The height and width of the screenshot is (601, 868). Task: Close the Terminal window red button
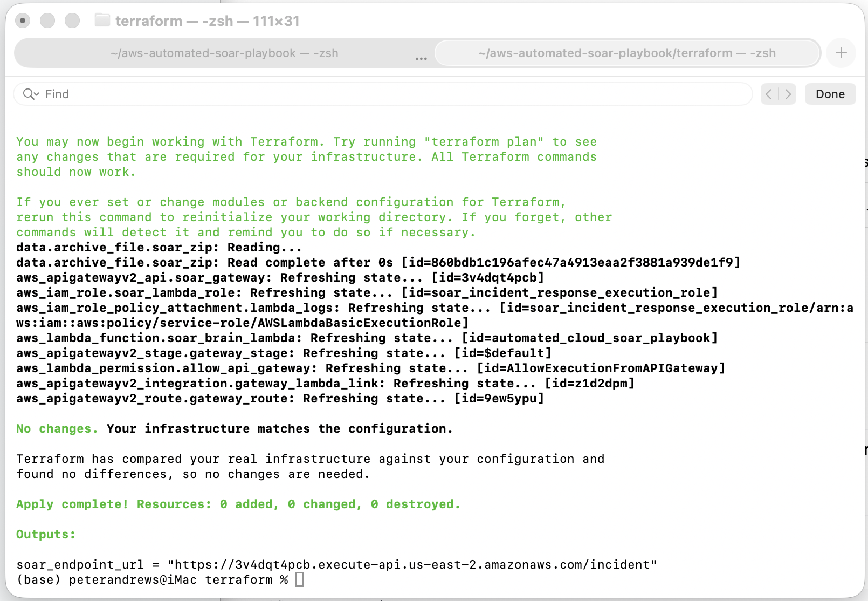point(23,21)
